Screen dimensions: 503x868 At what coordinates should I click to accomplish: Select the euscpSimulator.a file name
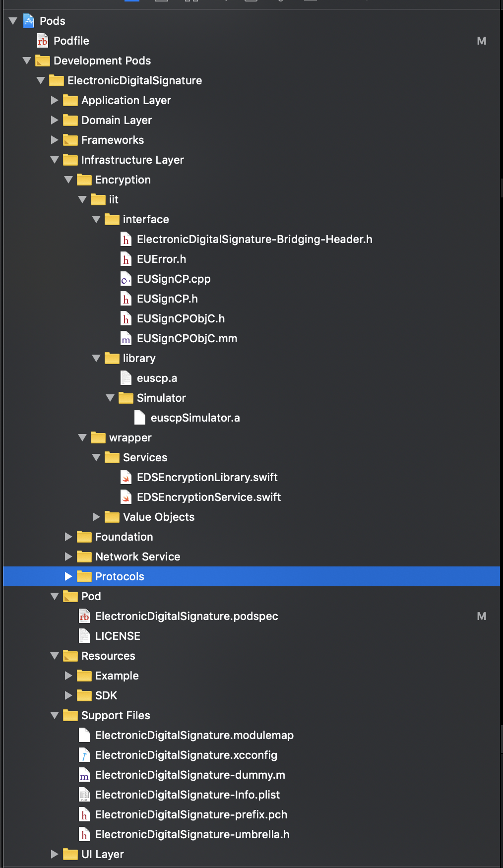[x=195, y=418]
